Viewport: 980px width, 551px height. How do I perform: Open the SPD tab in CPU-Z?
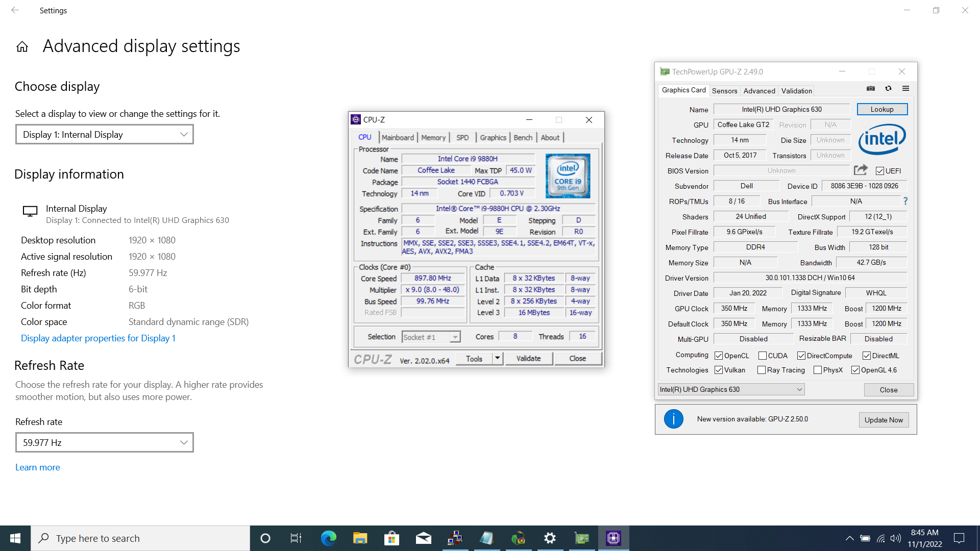point(462,137)
